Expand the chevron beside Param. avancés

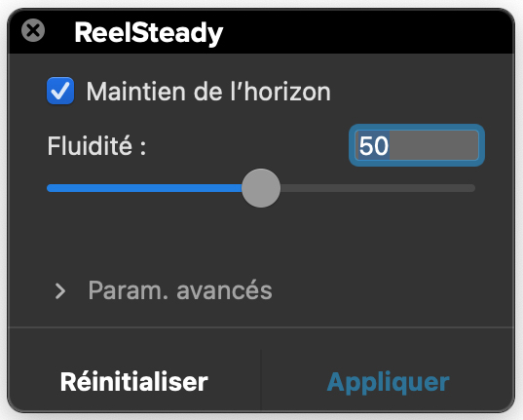point(60,291)
